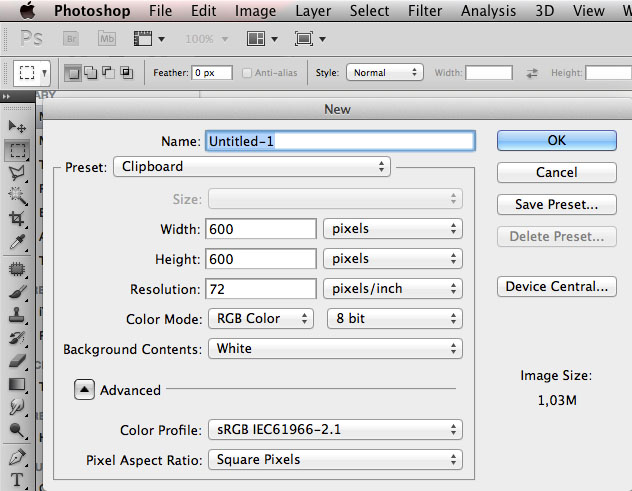Screen dimensions: 632x491
Task: Click into the Name text field
Action: [339, 141]
